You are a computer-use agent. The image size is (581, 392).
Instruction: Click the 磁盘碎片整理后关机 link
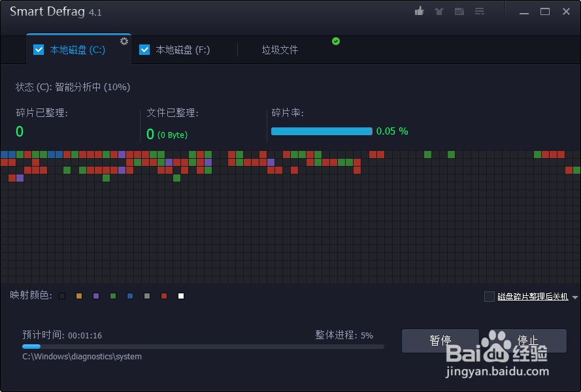(533, 297)
